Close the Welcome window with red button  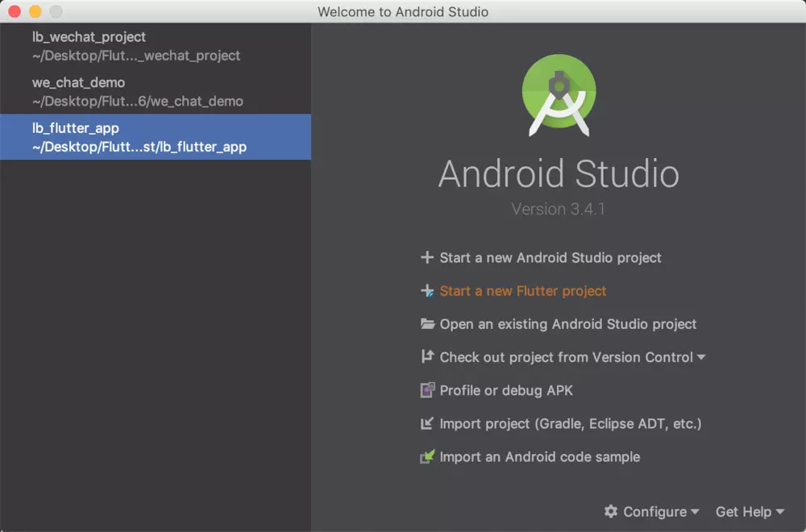[15, 11]
